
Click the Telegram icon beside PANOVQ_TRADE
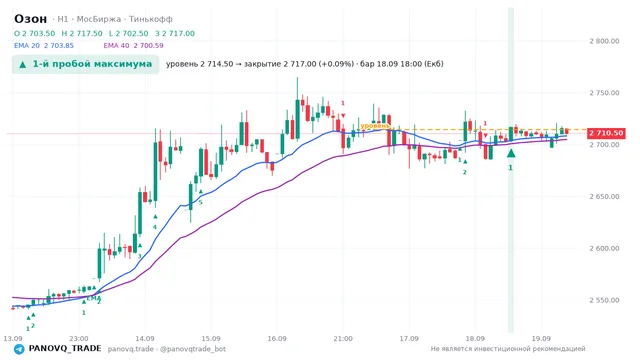(x=19, y=349)
